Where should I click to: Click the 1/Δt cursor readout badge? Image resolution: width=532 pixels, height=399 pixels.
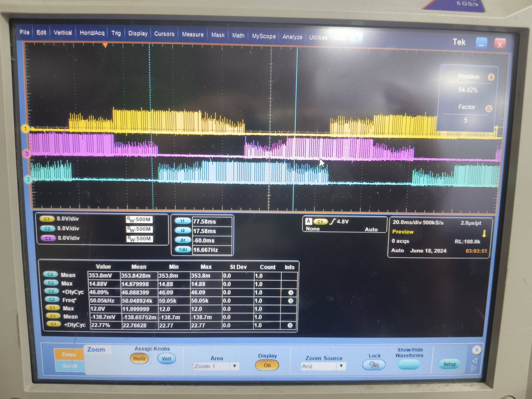click(183, 249)
